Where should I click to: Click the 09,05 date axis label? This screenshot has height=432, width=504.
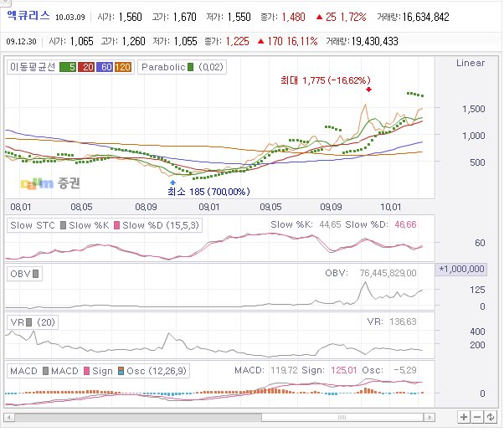point(270,207)
